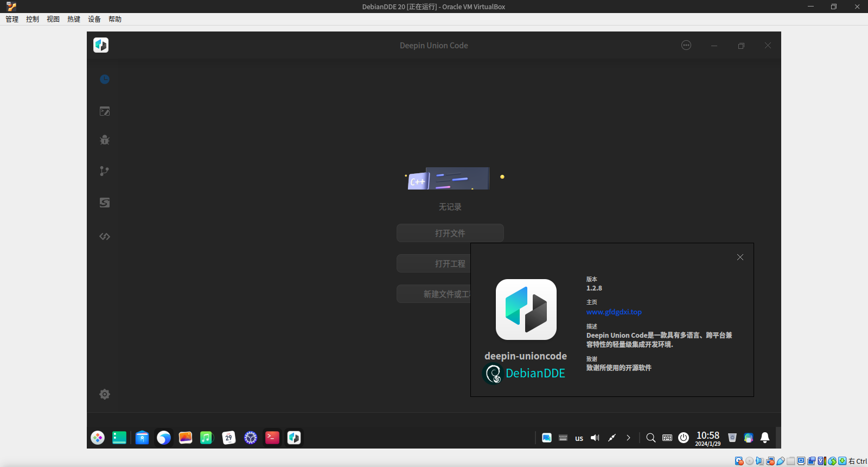Click the VirtualBox hard disk status icon
Image resolution: width=868 pixels, height=467 pixels.
point(739,461)
